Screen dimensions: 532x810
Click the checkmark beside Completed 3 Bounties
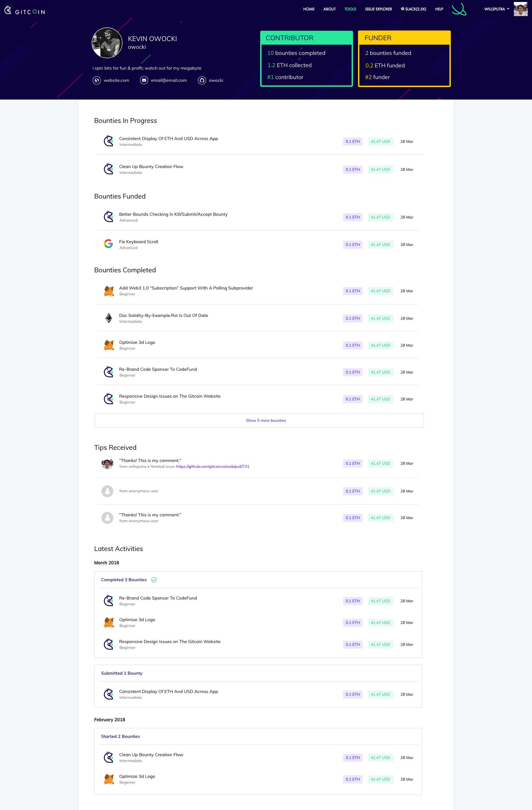pos(154,580)
